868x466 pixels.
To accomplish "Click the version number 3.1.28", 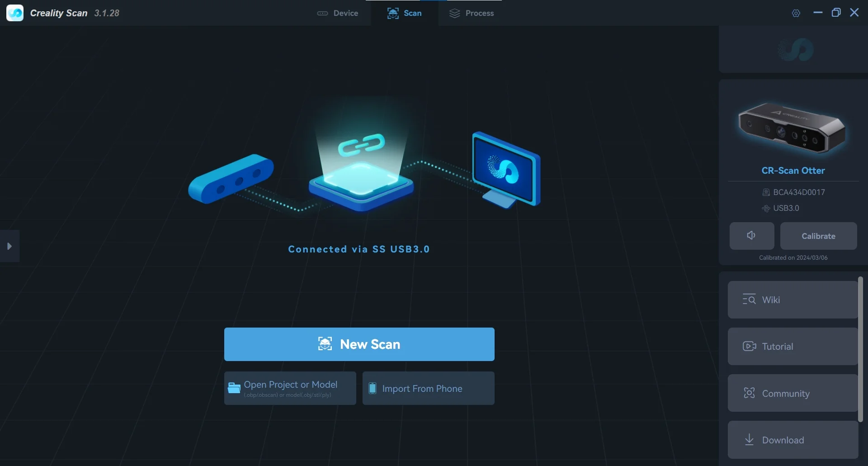I will pyautogui.click(x=107, y=13).
